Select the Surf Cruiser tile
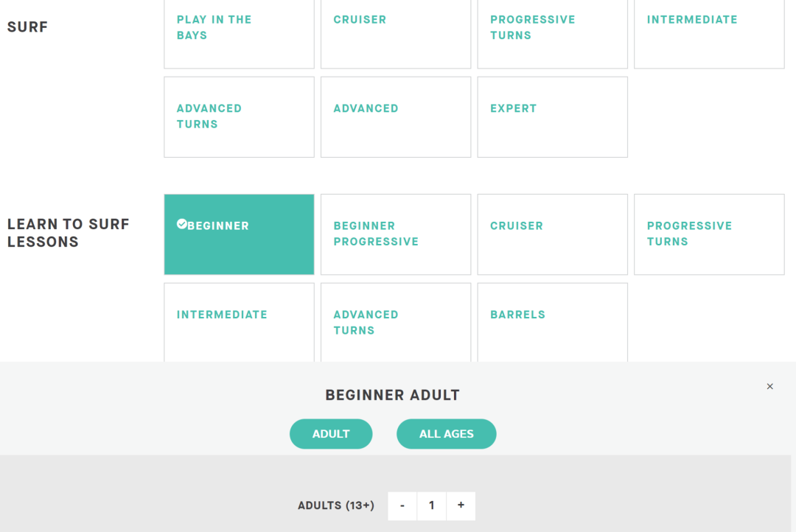796x532 pixels. (x=396, y=33)
